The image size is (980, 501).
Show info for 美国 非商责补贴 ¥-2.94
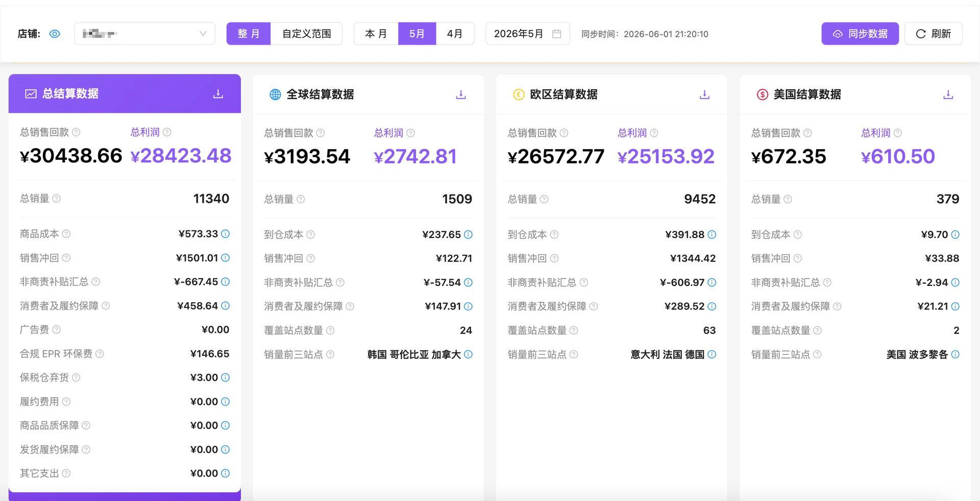pos(955,282)
